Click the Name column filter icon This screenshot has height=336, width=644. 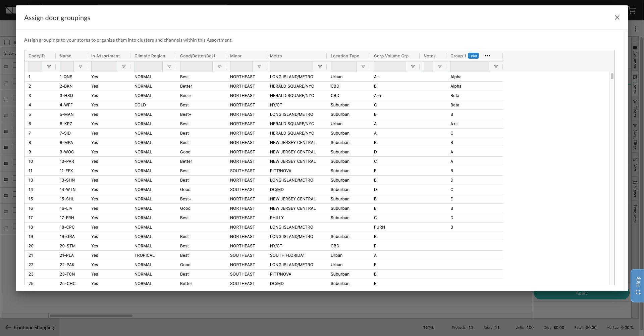pos(80,67)
